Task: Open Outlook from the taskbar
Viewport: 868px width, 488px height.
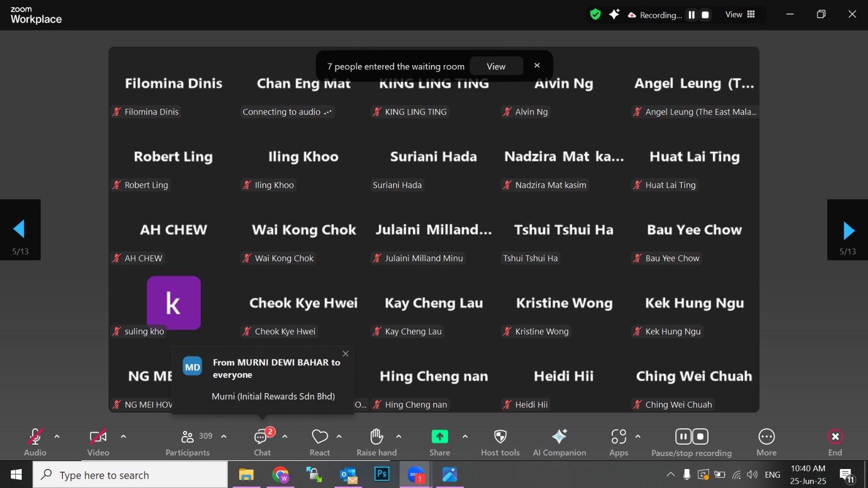Action: (348, 475)
